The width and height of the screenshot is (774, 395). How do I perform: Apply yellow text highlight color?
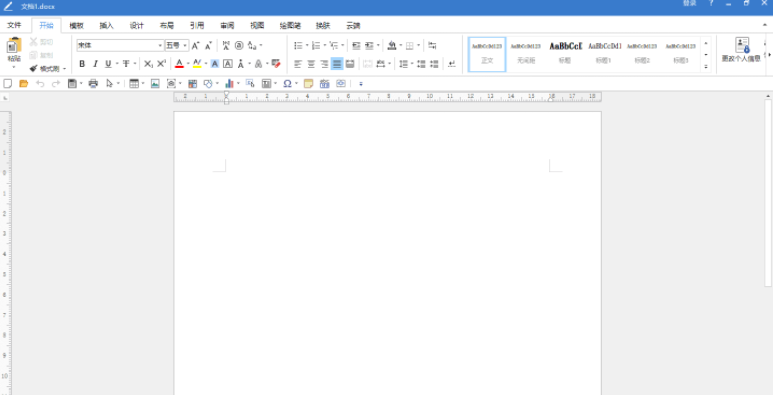(197, 64)
